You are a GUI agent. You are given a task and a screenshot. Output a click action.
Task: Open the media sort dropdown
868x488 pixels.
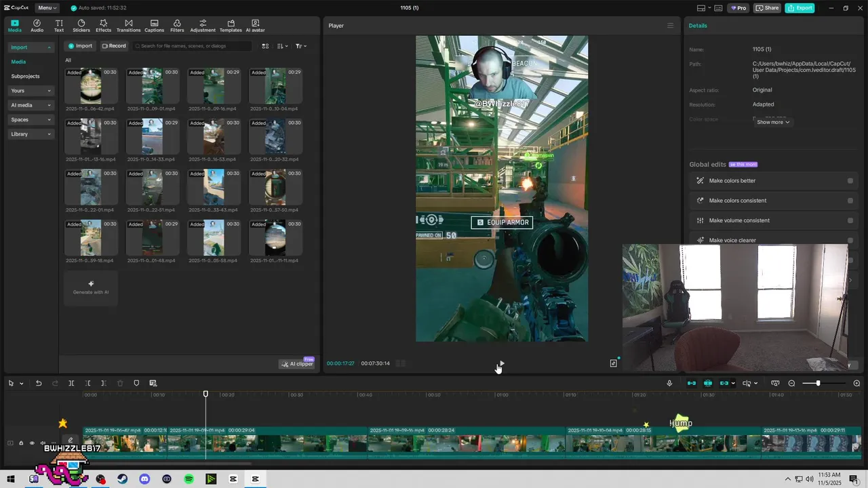[282, 46]
